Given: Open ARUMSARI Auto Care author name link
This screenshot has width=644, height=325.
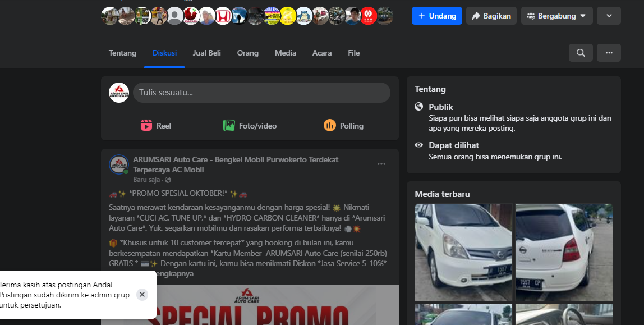Looking at the screenshot, I should 236,164.
